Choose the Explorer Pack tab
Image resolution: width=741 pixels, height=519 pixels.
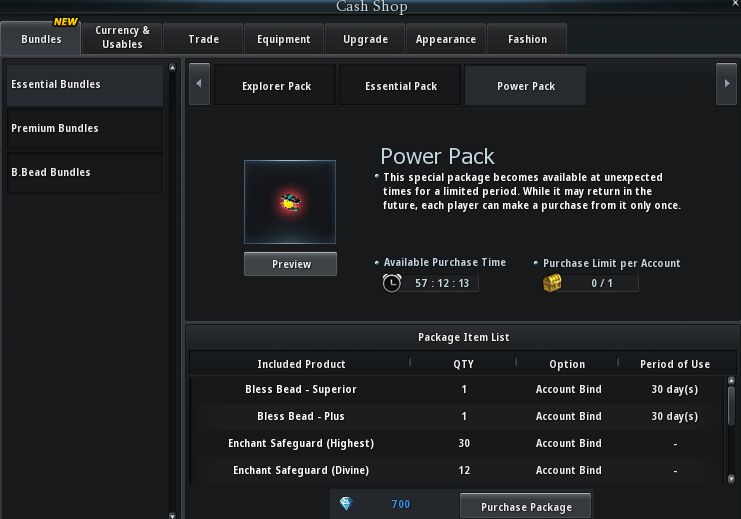point(276,86)
